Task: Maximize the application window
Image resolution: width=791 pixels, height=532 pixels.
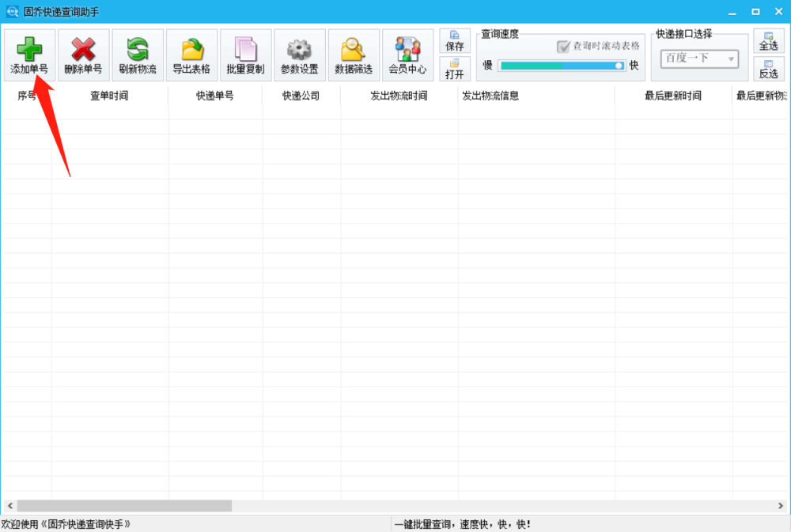Action: click(x=755, y=12)
